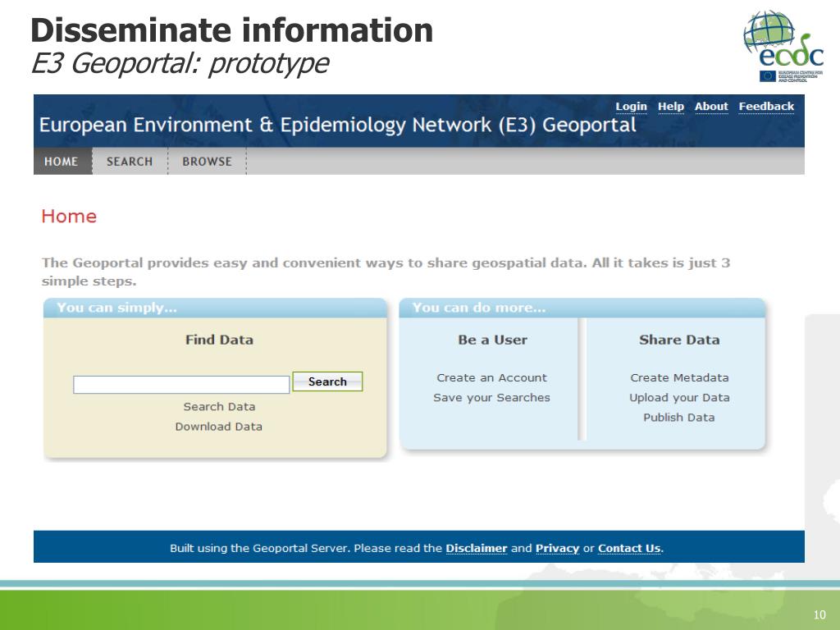Click the Be a User heading
The image size is (840, 630).
[492, 340]
